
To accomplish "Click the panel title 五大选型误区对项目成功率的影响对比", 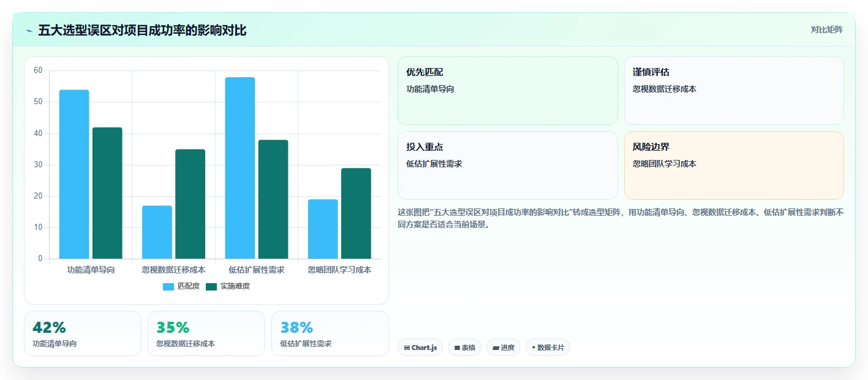I will (142, 31).
